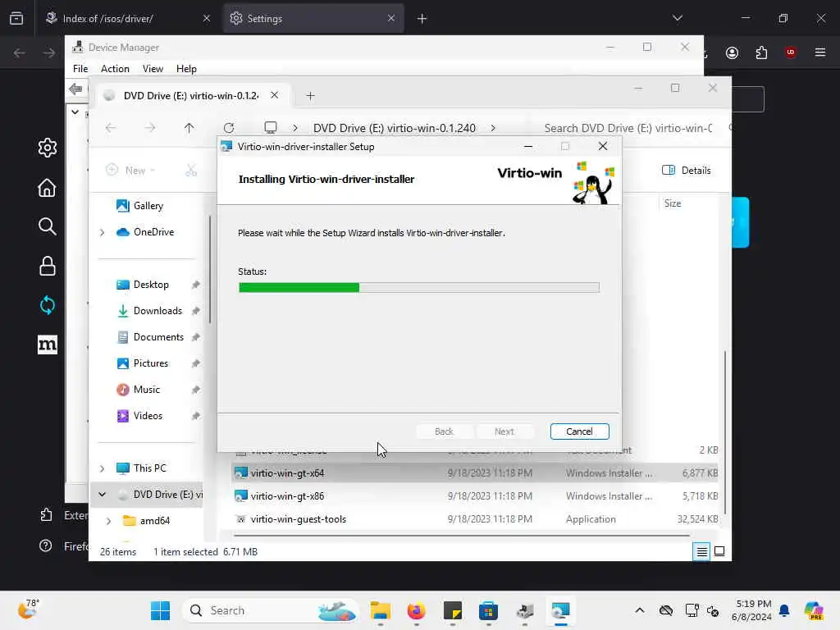
Task: Click the file list vertical scrollbar
Action: tap(725, 431)
